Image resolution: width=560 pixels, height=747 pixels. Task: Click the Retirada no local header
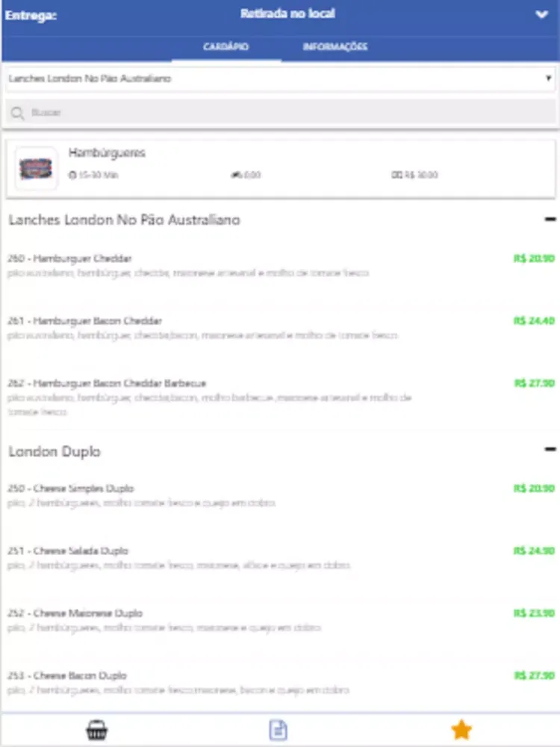287,14
